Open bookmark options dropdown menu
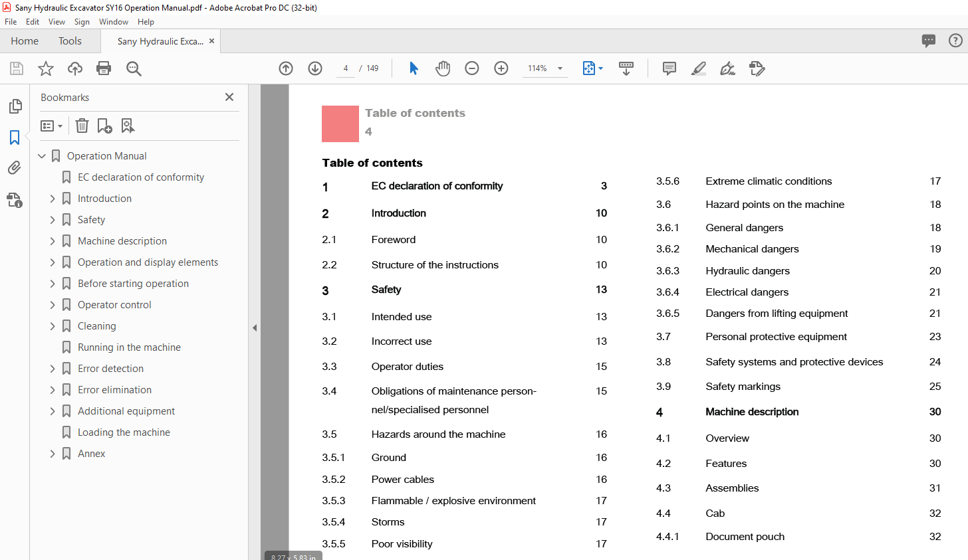 coord(51,126)
